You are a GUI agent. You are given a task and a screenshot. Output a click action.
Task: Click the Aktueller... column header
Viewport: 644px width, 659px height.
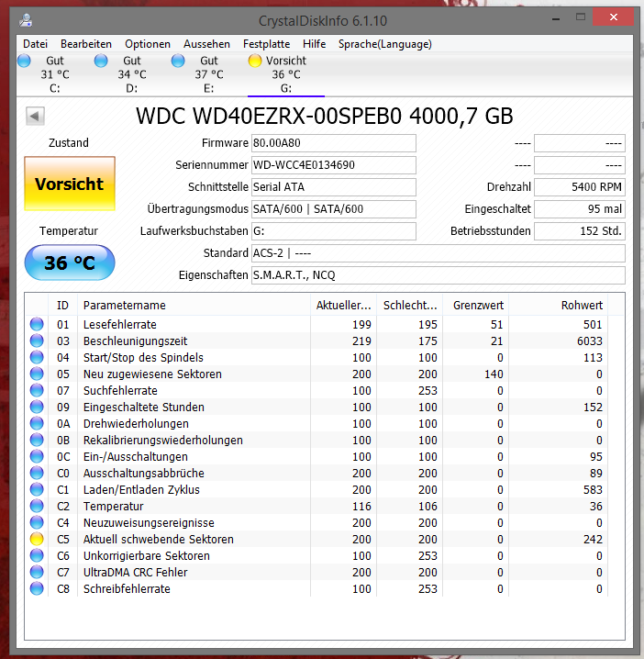(344, 305)
